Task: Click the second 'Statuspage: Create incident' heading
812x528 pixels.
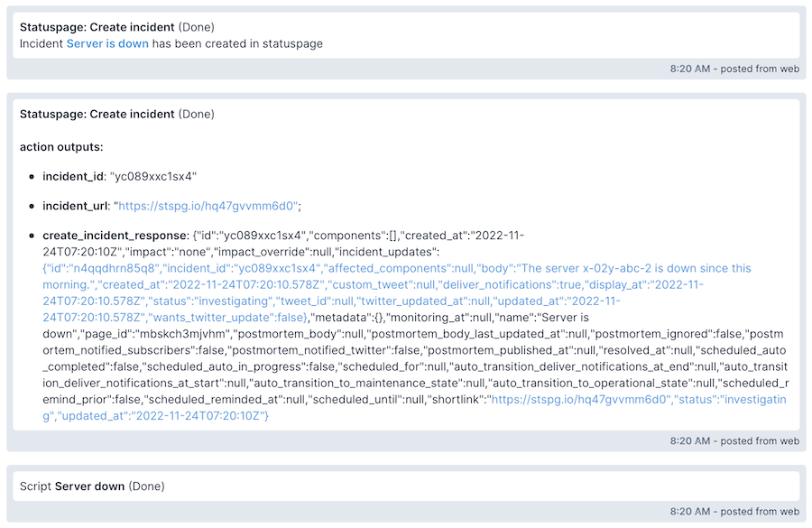Action: point(97,114)
